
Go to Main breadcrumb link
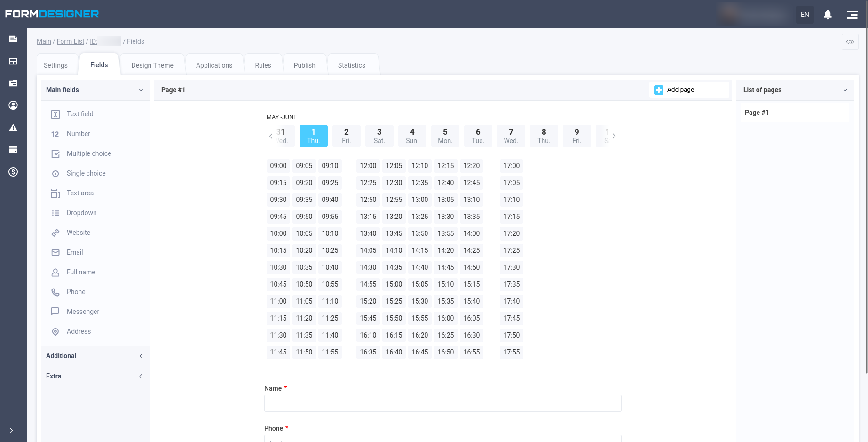44,41
